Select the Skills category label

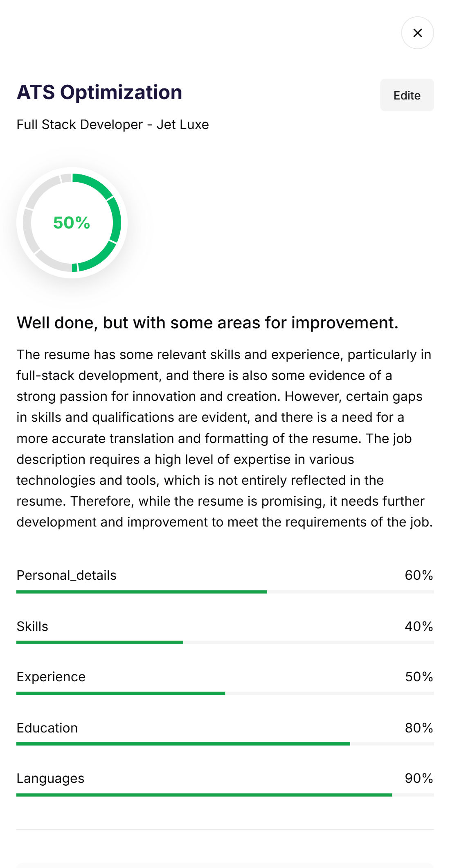pyautogui.click(x=32, y=626)
